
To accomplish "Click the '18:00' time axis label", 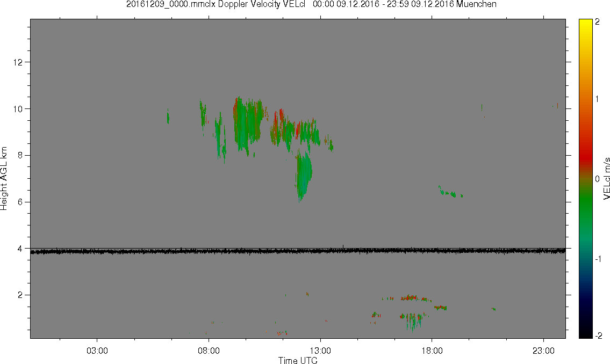I will 432,351.
